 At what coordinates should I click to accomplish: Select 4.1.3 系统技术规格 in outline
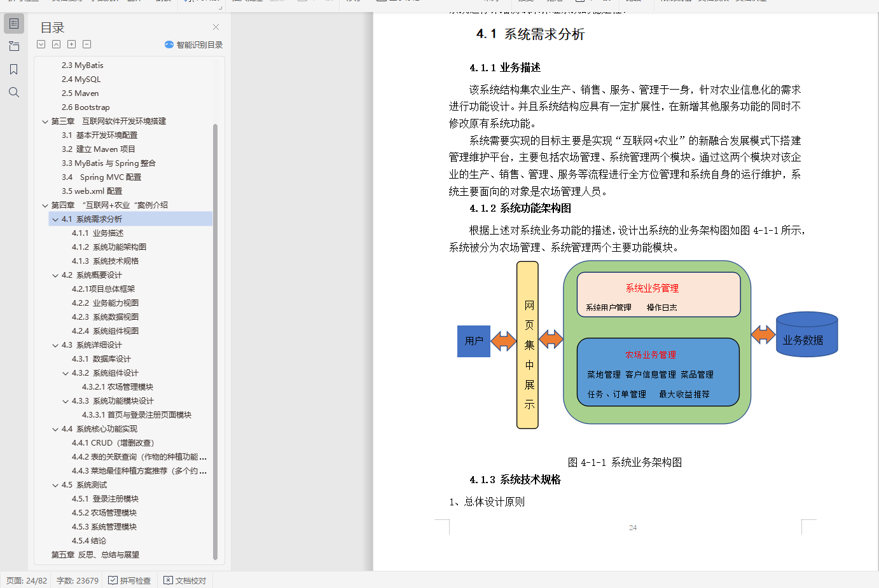point(105,261)
